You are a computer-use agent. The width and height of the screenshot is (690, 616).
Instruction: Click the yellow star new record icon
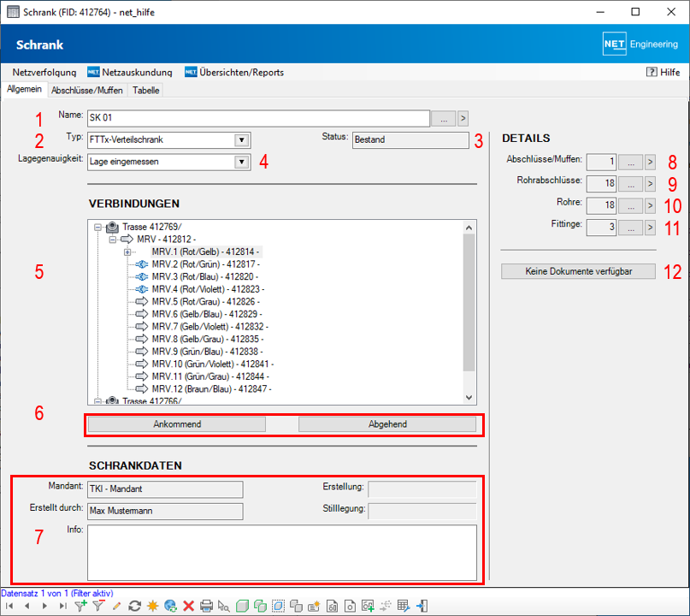click(152, 607)
